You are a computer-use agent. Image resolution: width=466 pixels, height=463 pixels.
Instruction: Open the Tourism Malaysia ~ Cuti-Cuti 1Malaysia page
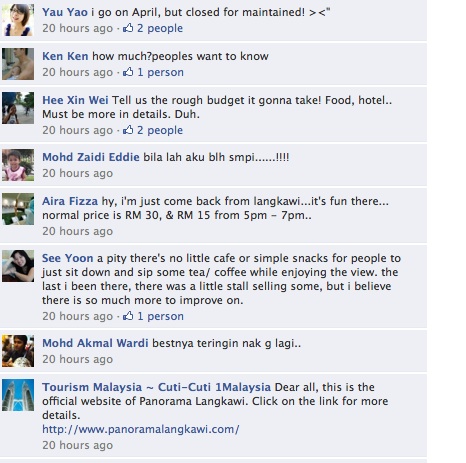[156, 387]
